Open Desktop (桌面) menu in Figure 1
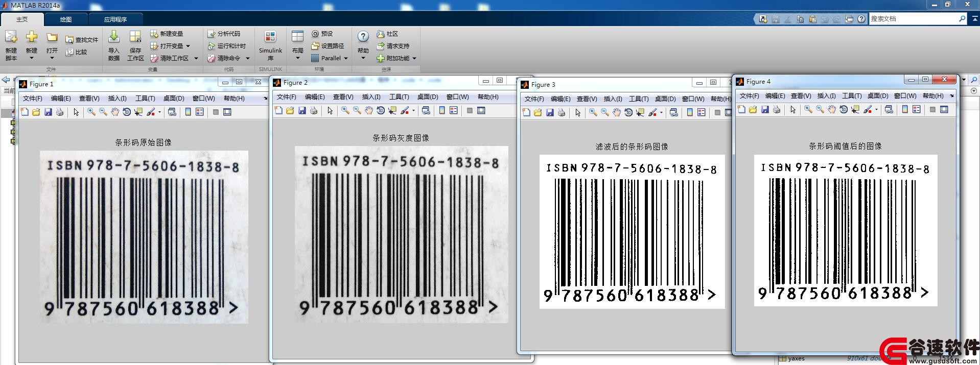The image size is (980, 365). [174, 98]
